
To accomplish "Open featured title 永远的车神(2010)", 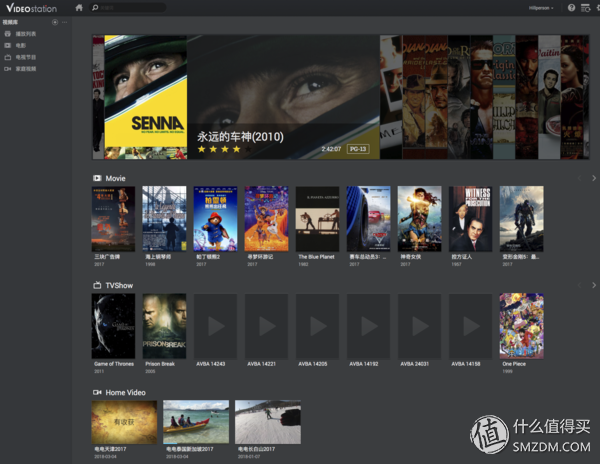I will [240, 137].
